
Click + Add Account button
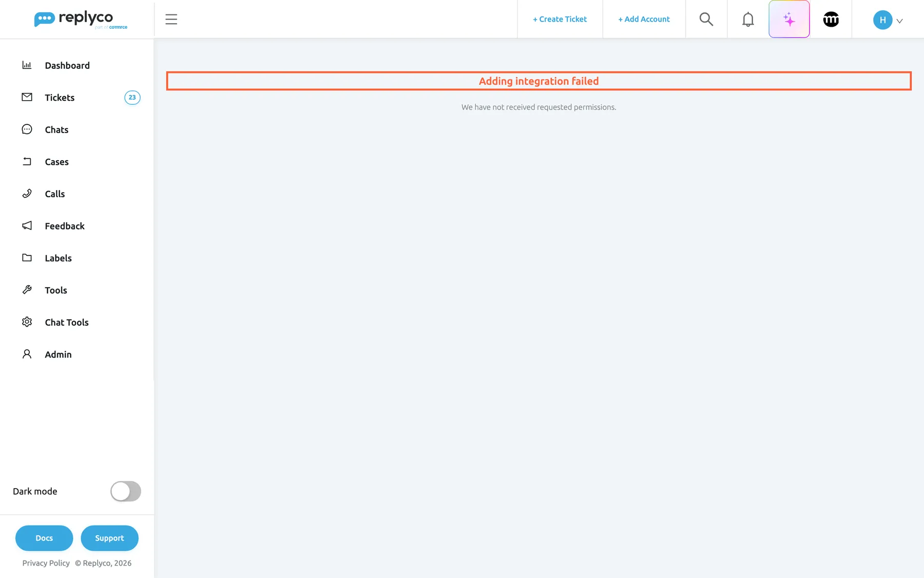tap(644, 19)
